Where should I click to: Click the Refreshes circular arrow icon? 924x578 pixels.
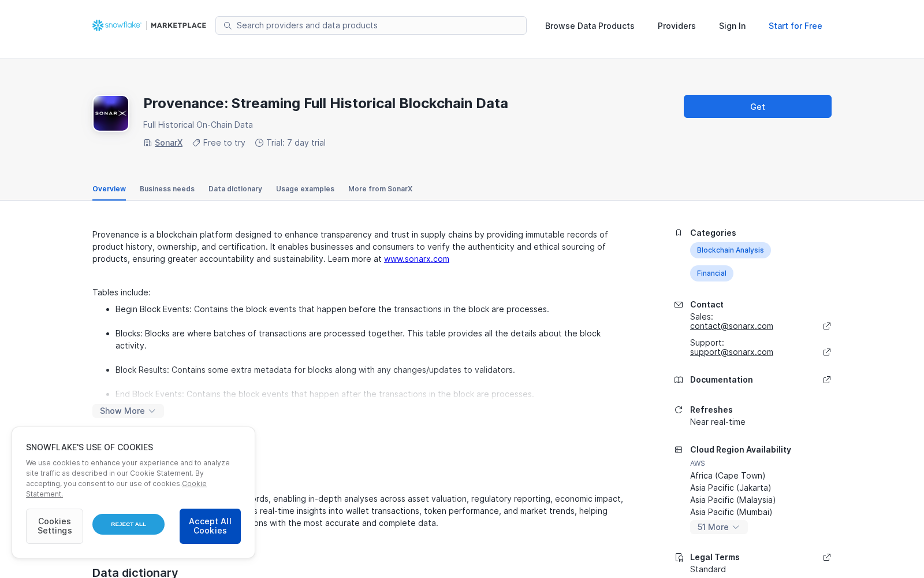pyautogui.click(x=679, y=410)
